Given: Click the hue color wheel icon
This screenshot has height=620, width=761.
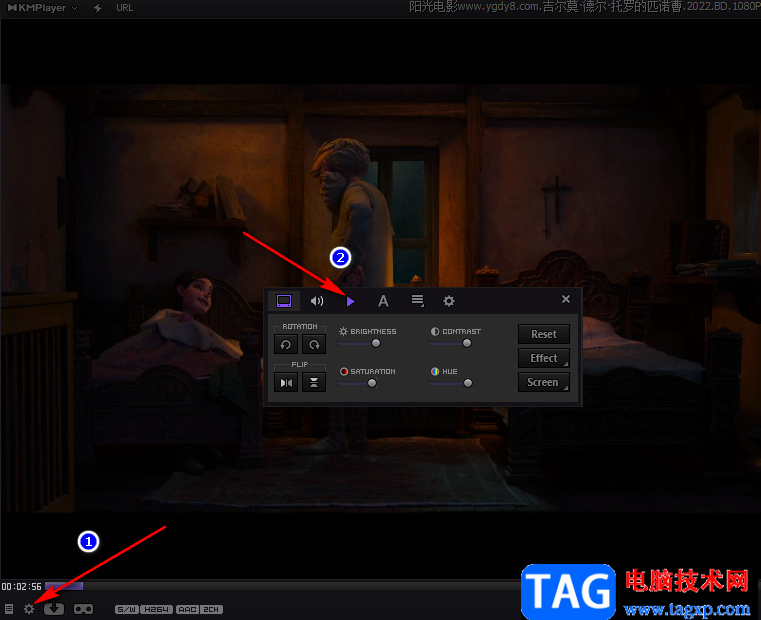Looking at the screenshot, I should coord(435,371).
